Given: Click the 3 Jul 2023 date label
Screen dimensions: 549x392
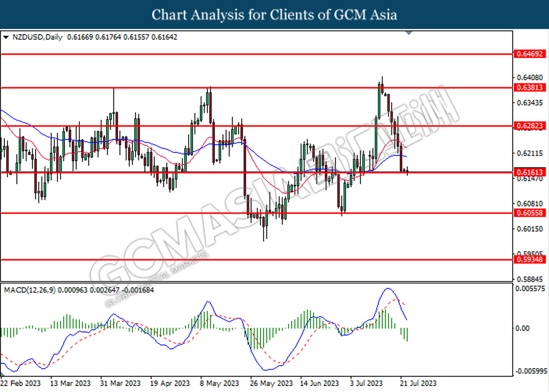Looking at the screenshot, I should (366, 383).
